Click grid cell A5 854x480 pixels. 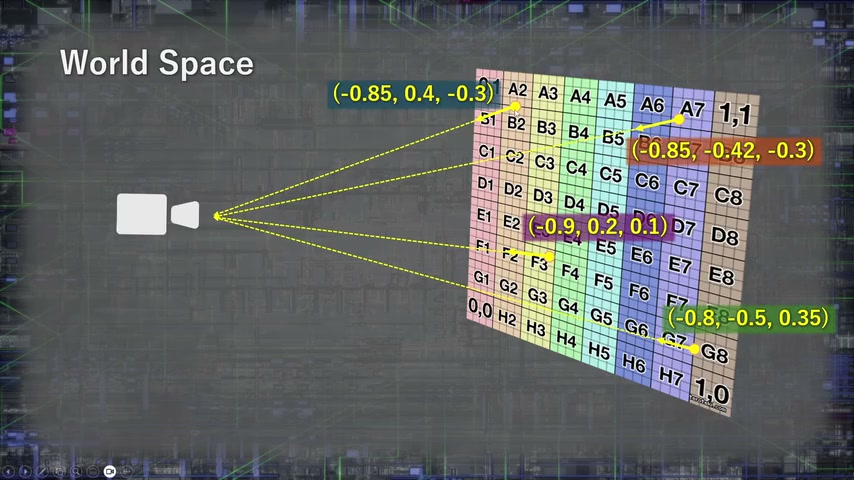(x=615, y=101)
